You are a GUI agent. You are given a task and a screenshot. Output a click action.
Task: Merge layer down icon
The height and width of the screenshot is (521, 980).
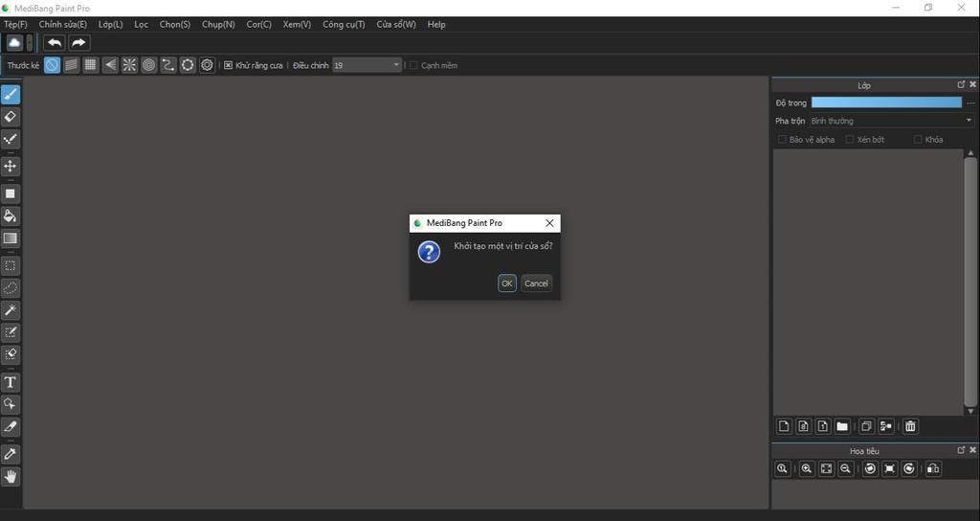coord(885,426)
